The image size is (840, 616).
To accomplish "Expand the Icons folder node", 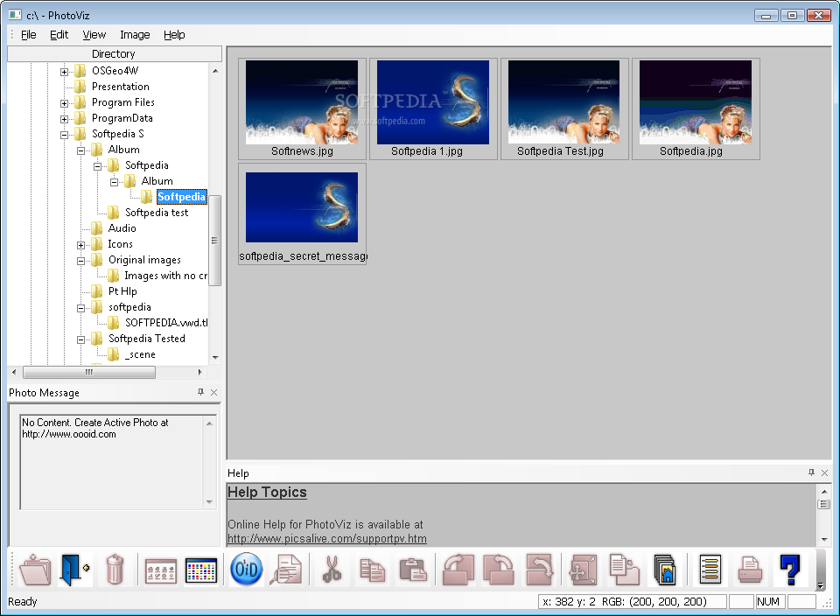I will point(80,245).
